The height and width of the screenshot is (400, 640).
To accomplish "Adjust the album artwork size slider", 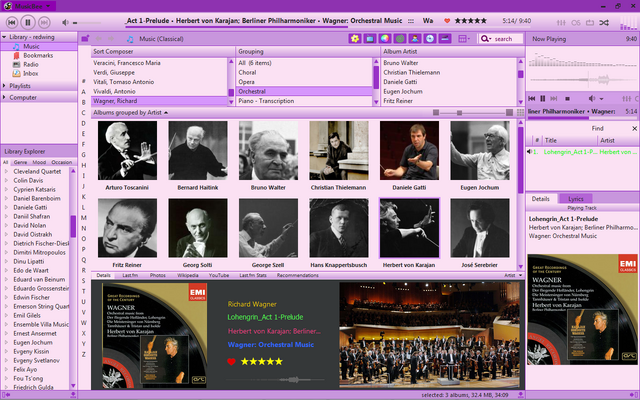I will [x=473, y=113].
